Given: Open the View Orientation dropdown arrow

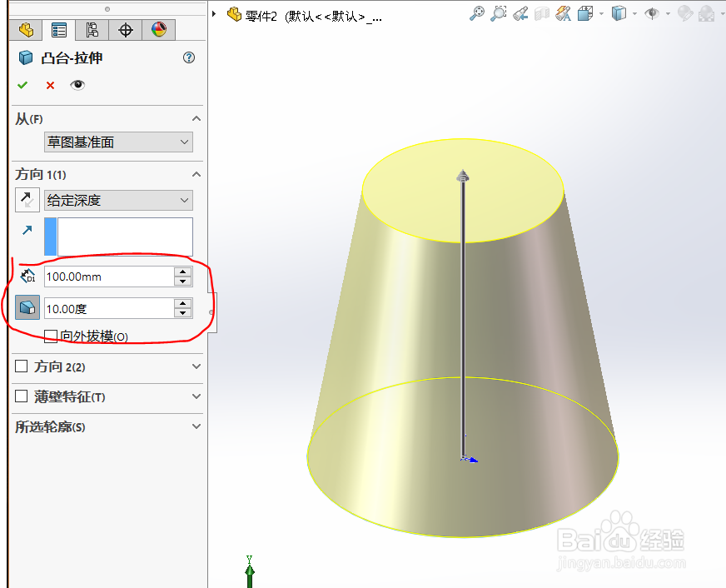Looking at the screenshot, I should (601, 13).
